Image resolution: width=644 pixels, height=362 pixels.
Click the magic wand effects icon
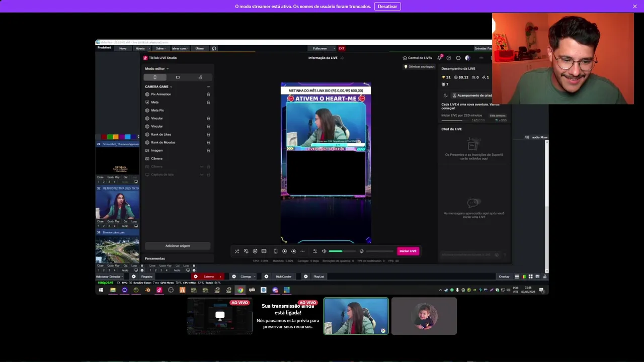click(237, 251)
